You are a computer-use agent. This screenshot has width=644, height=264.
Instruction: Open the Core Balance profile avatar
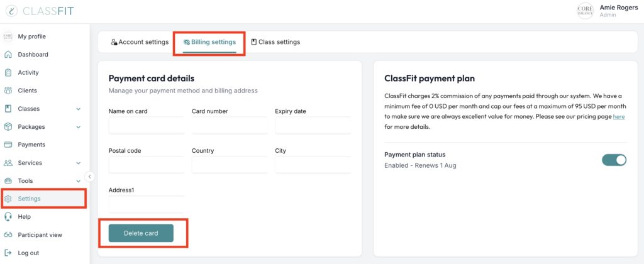click(586, 11)
